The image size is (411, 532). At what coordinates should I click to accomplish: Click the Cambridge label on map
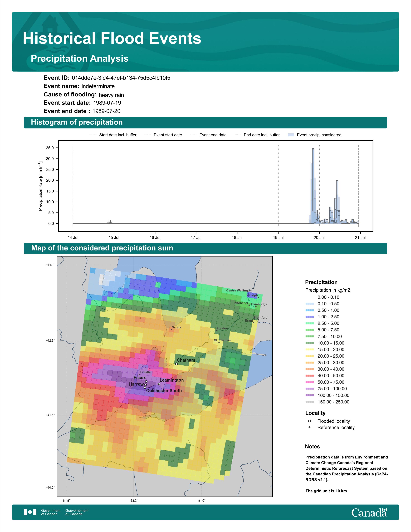point(259,304)
